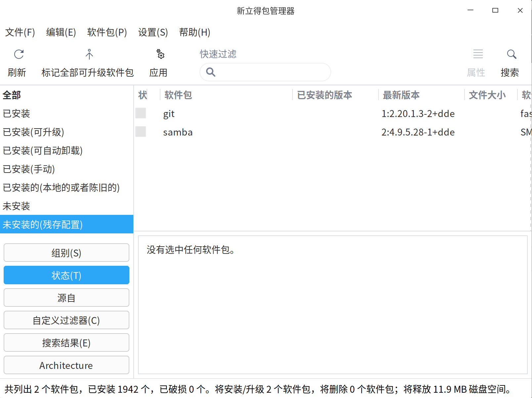The width and height of the screenshot is (532, 398).
Task: Apply pending package changes
Action: pyautogui.click(x=159, y=62)
